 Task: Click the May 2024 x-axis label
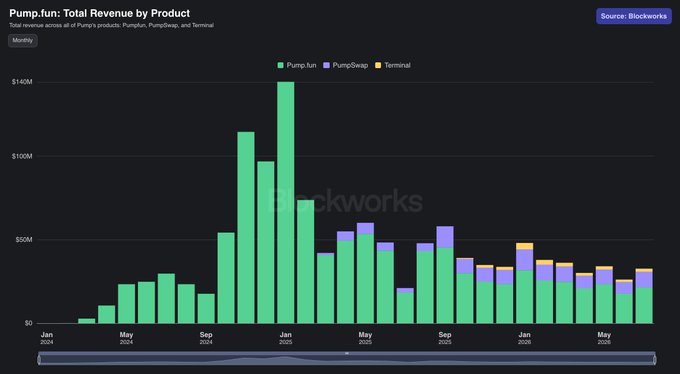pyautogui.click(x=126, y=338)
